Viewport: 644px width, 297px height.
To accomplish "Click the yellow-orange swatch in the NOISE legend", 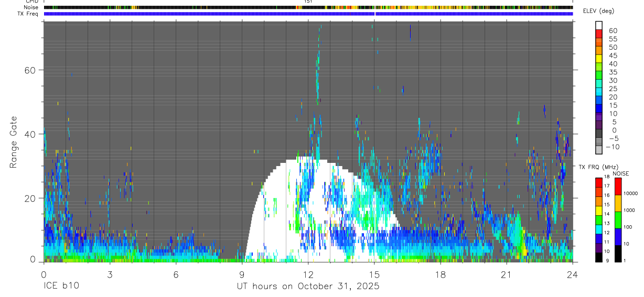I will coord(618,203).
